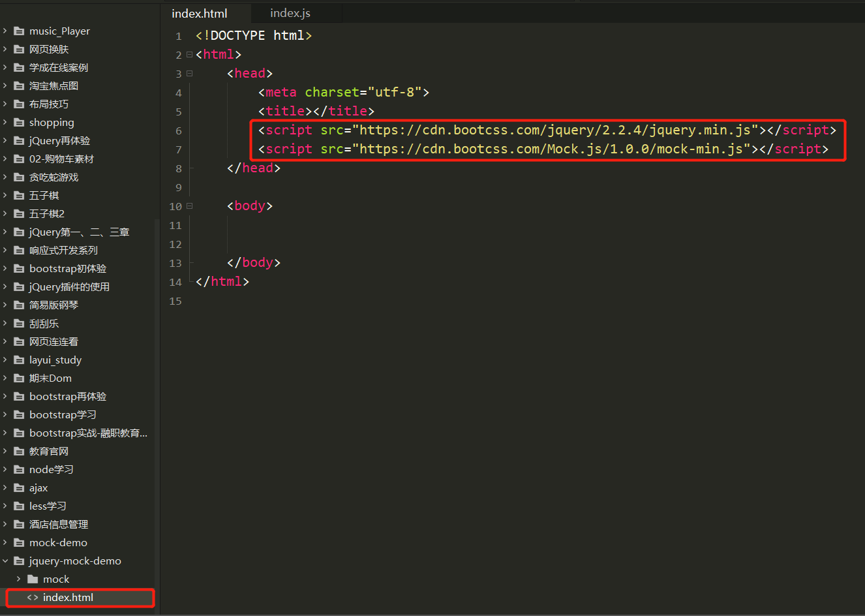Click the folder icon beside bootstrap学习

pyautogui.click(x=19, y=414)
